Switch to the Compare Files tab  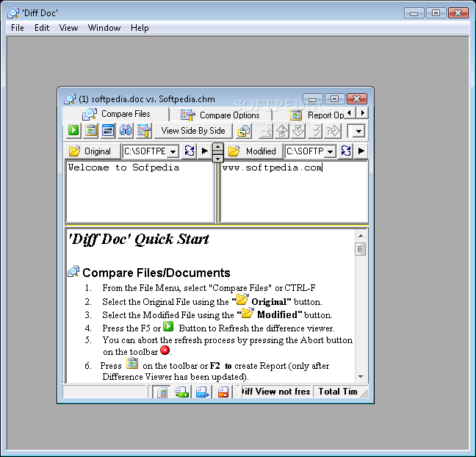coord(116,114)
